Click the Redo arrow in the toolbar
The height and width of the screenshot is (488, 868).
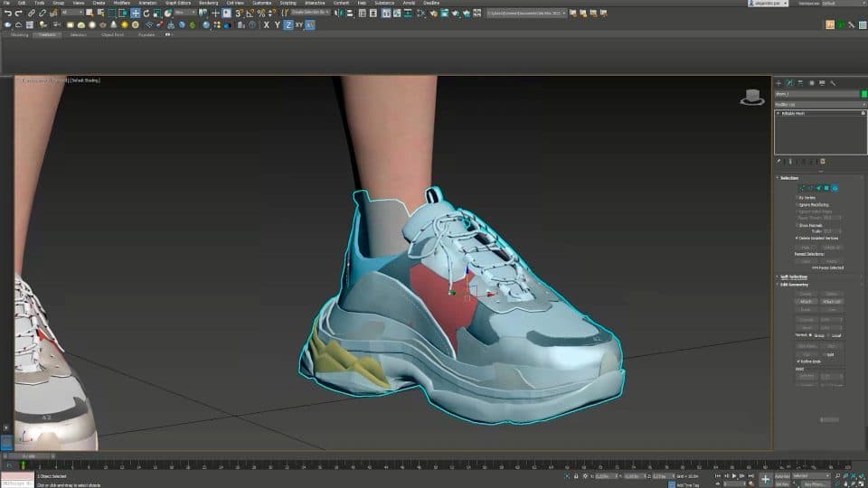click(x=19, y=14)
